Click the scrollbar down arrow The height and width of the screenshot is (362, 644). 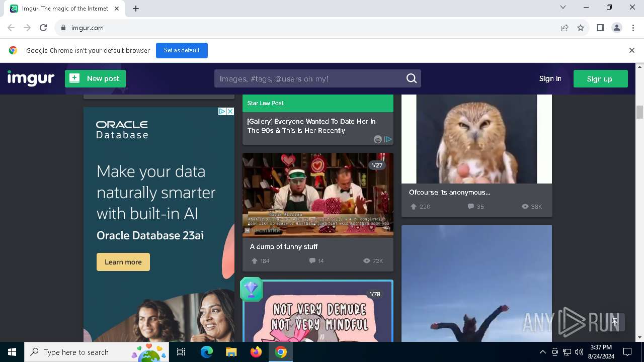[x=640, y=338]
